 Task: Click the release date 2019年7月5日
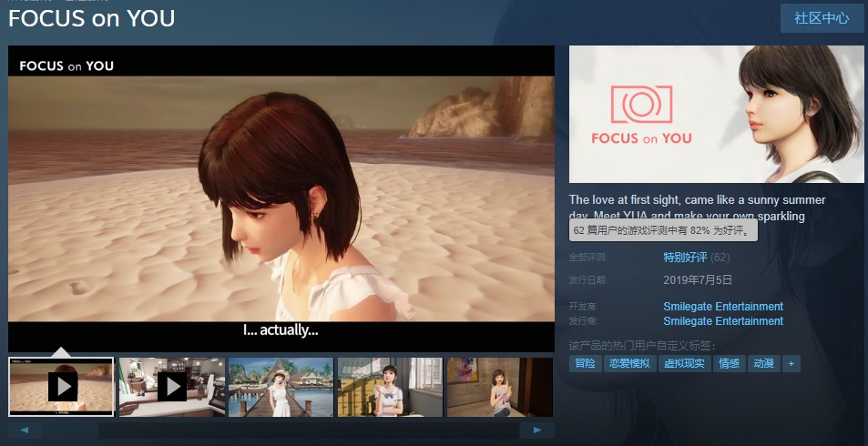(x=698, y=280)
